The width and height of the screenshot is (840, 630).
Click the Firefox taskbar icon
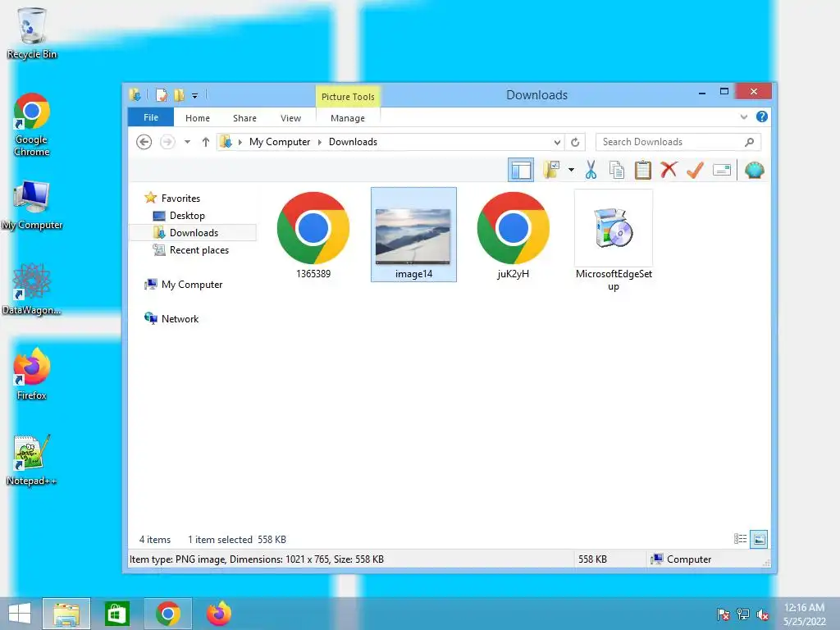[218, 614]
